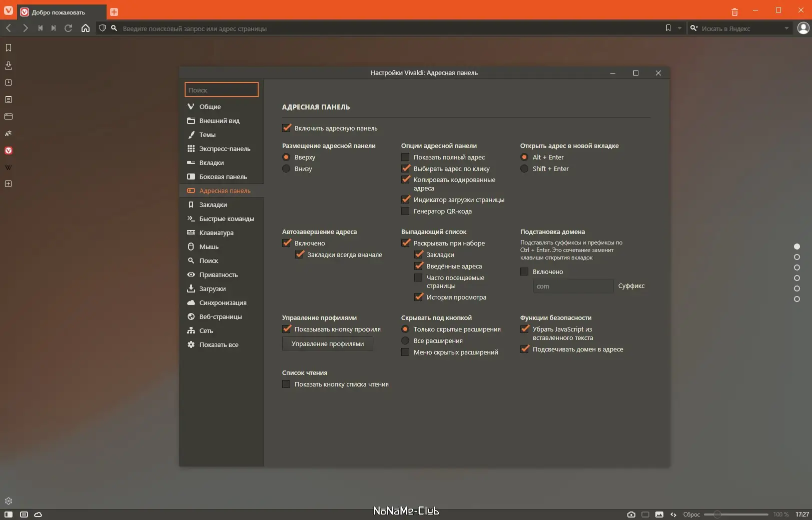
Task: Click the domain suffix 'com' field
Action: [573, 286]
